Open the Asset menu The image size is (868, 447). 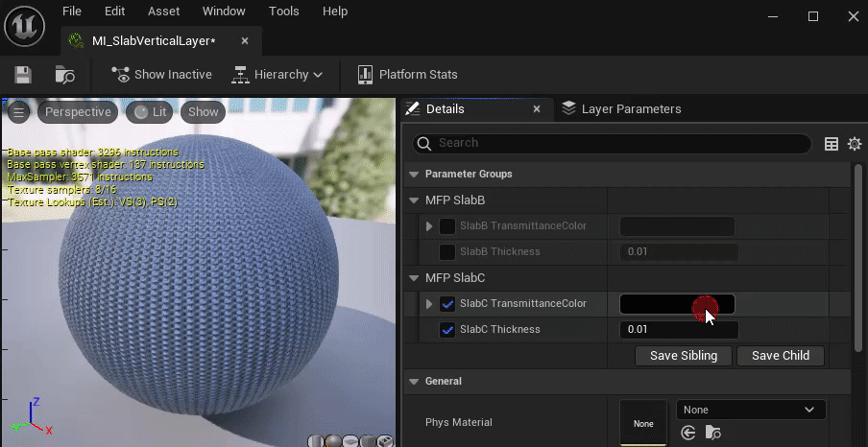click(x=164, y=12)
